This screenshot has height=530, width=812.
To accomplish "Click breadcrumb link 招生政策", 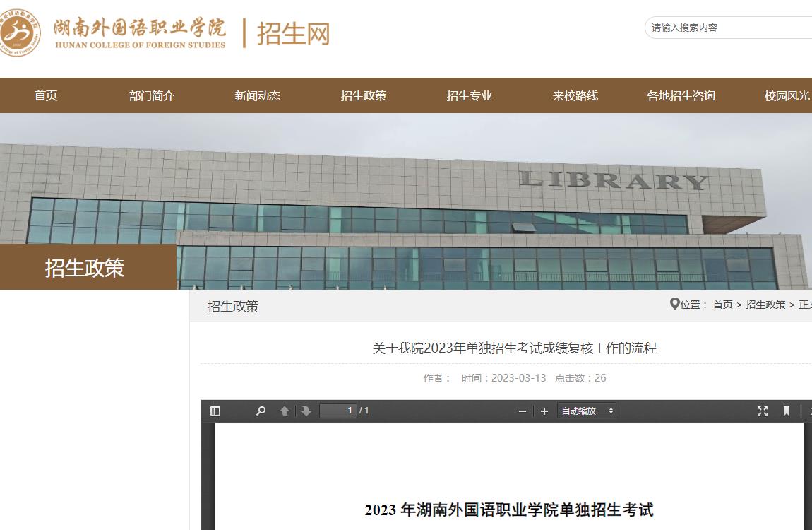I will tap(765, 305).
